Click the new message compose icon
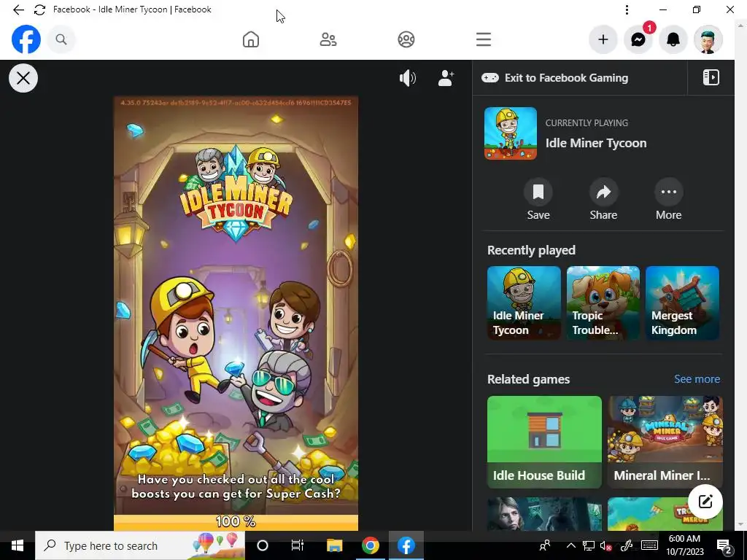This screenshot has width=747, height=560. pyautogui.click(x=705, y=502)
